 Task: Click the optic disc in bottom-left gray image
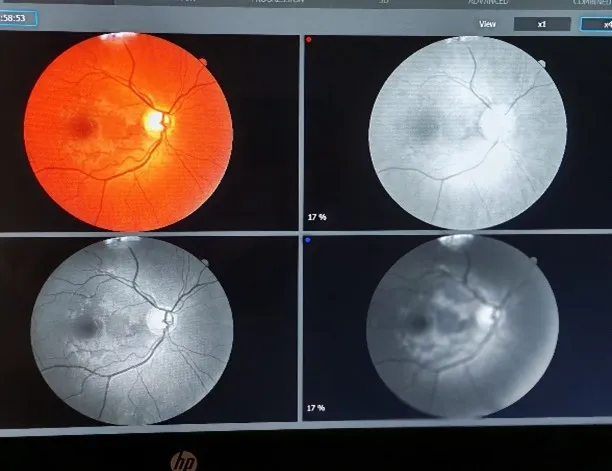point(159,320)
